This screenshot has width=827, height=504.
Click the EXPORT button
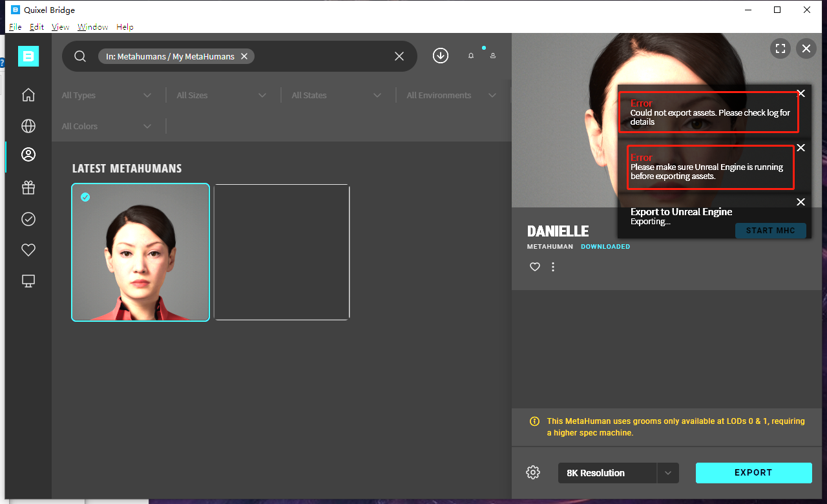click(753, 472)
